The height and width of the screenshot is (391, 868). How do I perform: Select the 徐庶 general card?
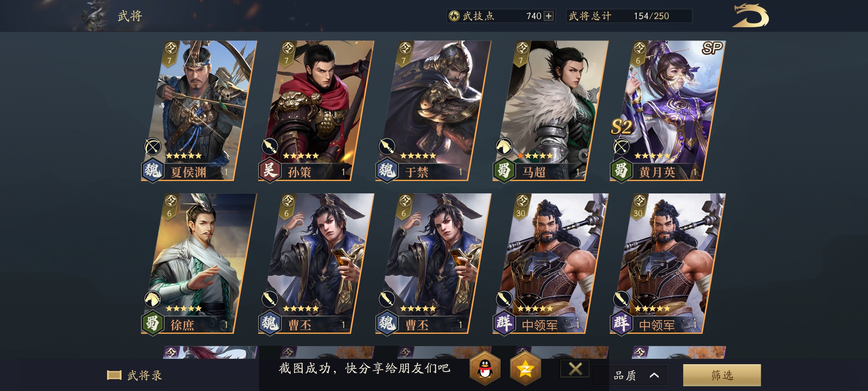pos(199,263)
